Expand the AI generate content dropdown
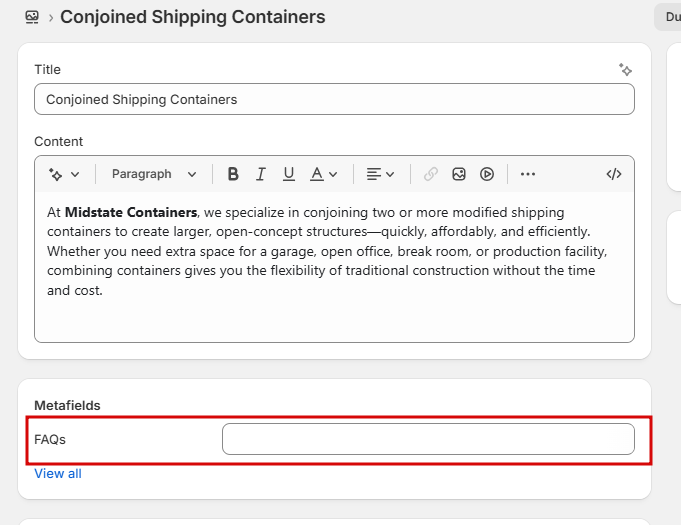681x525 pixels. point(64,174)
